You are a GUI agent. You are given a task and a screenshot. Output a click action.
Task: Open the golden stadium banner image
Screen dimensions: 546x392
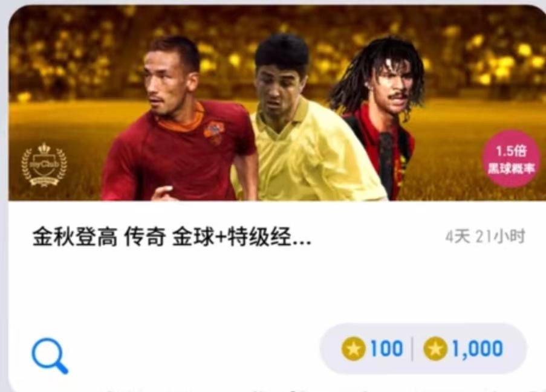[277, 103]
